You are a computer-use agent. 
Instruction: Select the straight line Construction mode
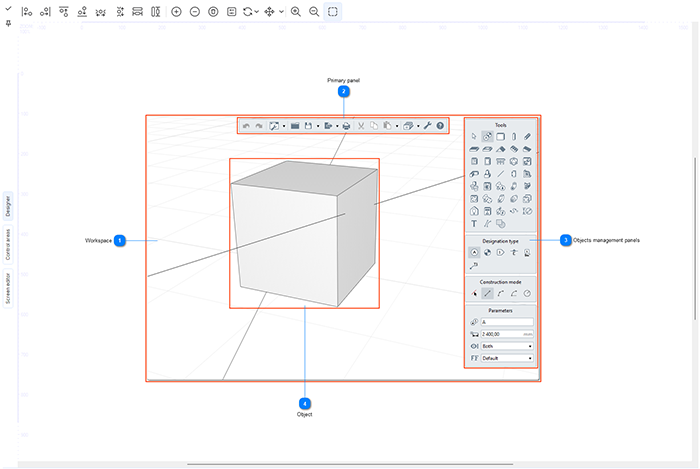[x=488, y=293]
